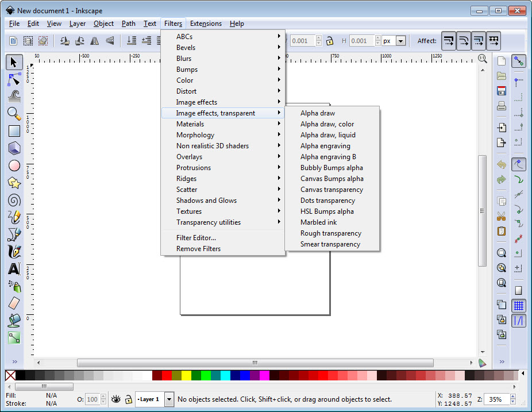Click the Open folder icon
Image resolution: width=532 pixels, height=412 pixels.
coord(501,76)
